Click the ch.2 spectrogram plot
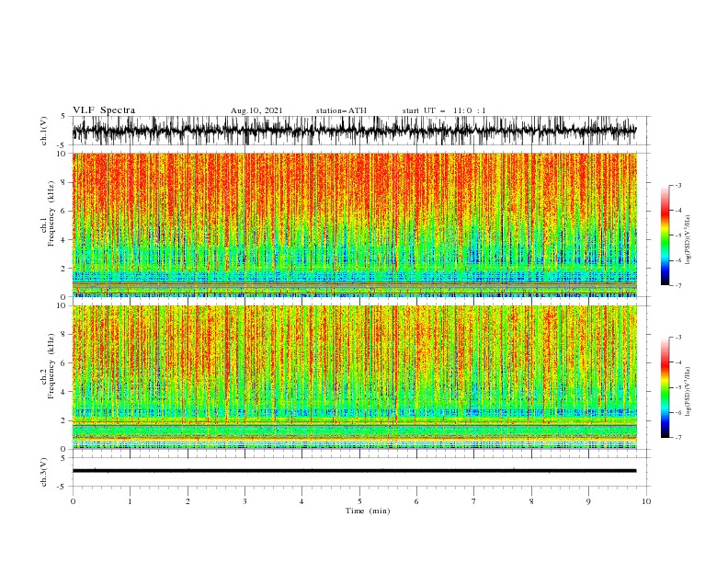 click(x=354, y=377)
